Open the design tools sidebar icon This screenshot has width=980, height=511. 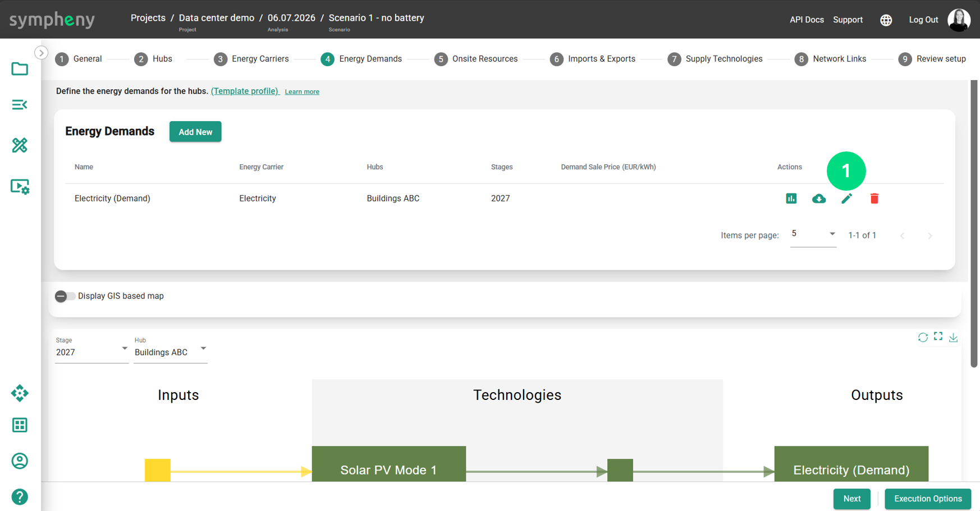pyautogui.click(x=20, y=145)
